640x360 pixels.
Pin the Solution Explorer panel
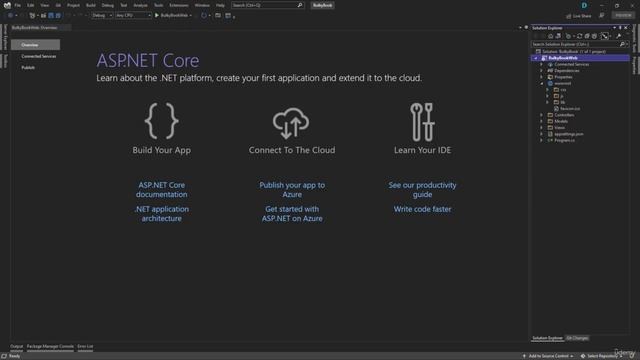click(x=620, y=28)
